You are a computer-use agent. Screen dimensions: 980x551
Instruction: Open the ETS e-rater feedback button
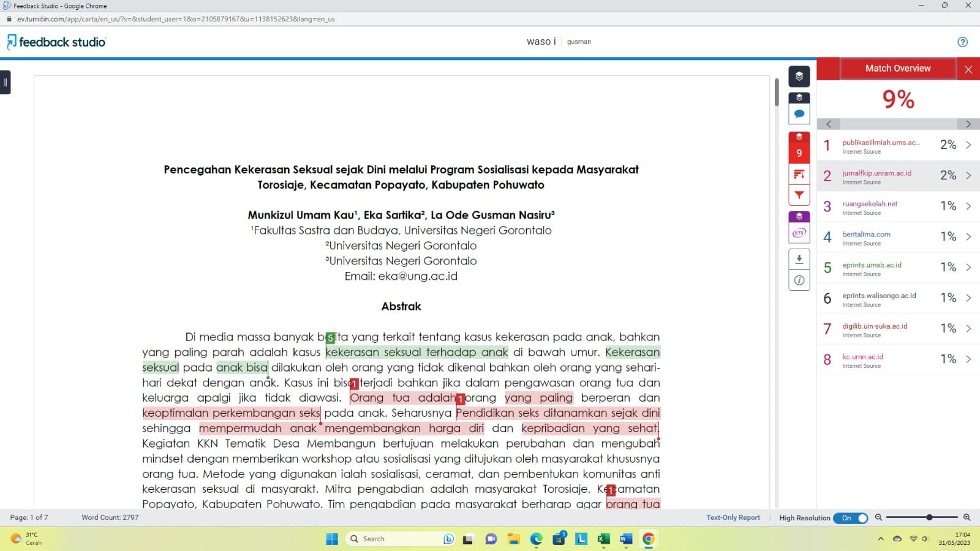[799, 233]
